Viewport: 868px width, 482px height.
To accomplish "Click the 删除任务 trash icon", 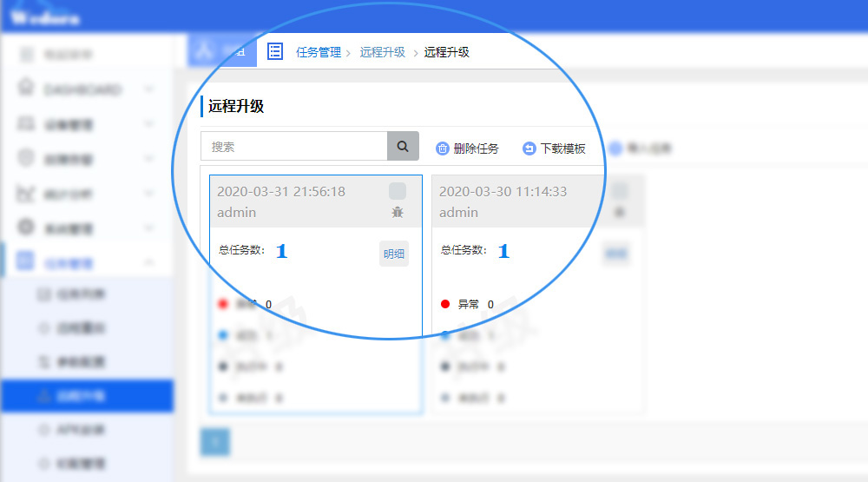I will tap(443, 149).
